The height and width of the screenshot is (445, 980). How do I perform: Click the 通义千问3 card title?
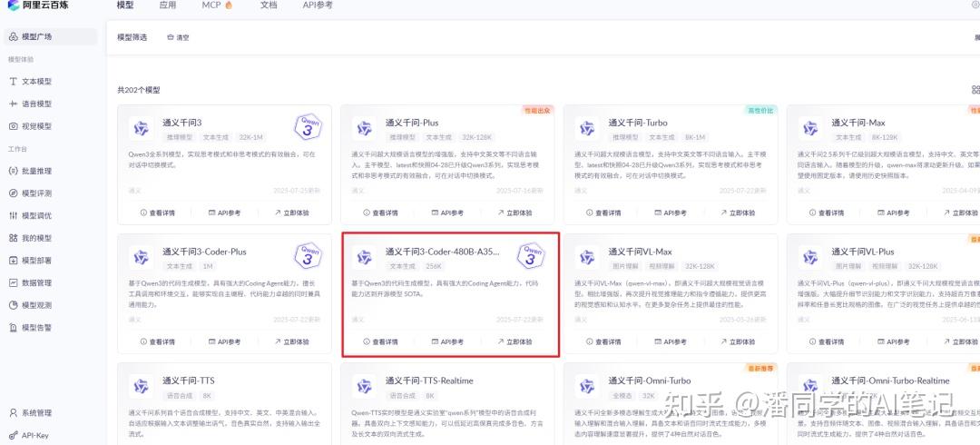181,123
